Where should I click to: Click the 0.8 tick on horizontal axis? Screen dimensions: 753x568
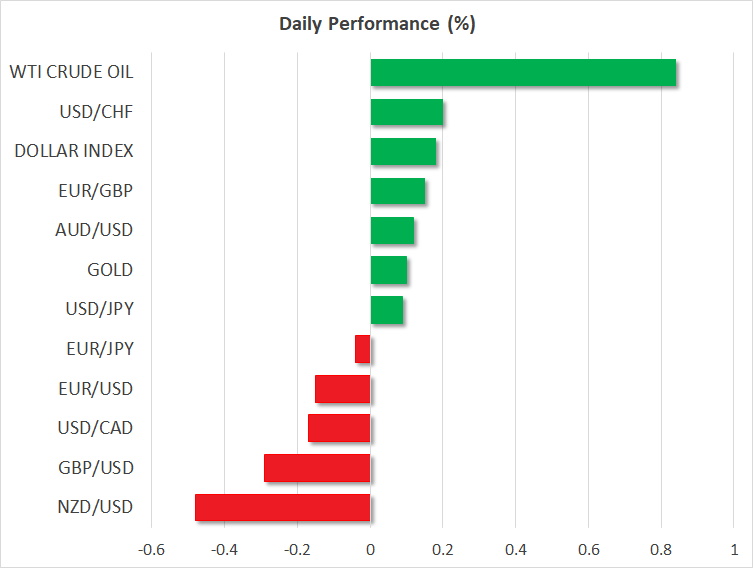[661, 549]
